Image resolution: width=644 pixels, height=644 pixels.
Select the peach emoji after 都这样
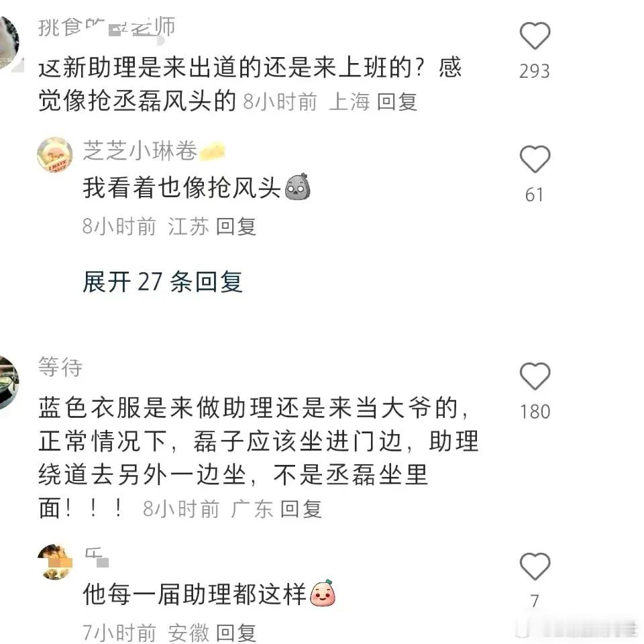(323, 594)
